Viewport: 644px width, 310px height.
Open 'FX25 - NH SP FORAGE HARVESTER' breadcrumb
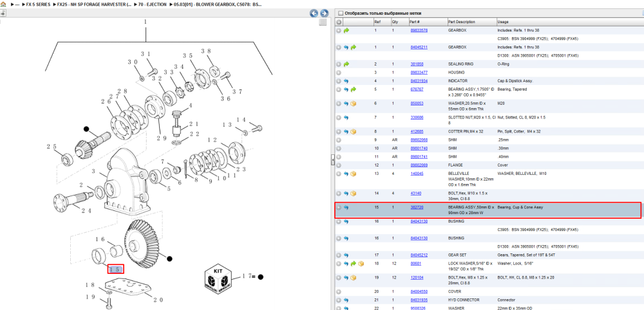tap(95, 4)
